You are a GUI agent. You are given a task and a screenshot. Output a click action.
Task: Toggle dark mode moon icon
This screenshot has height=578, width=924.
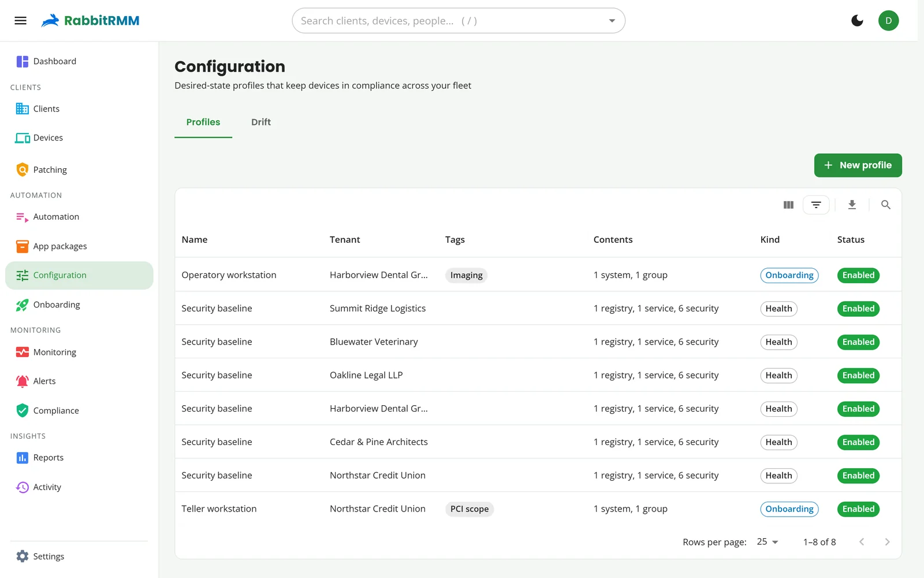point(857,21)
